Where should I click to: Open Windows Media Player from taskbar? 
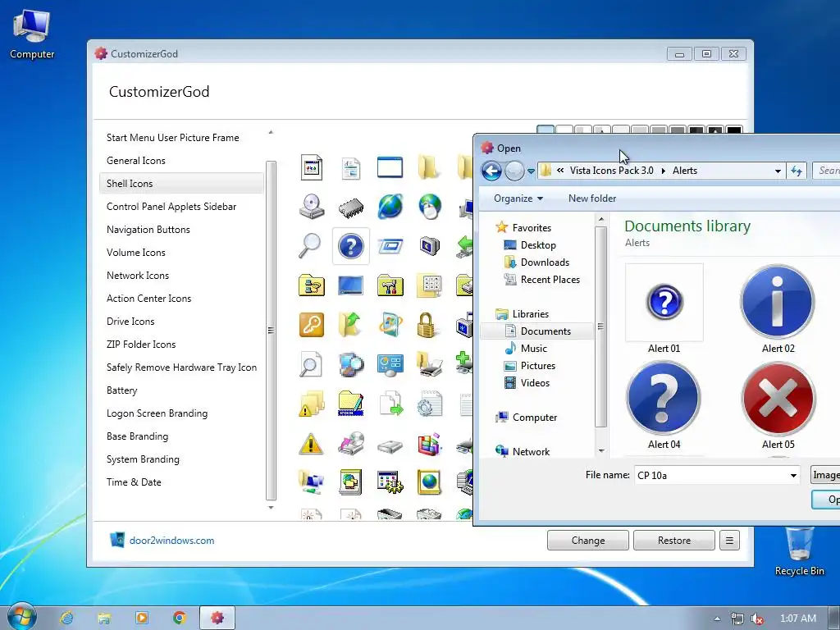tap(142, 619)
